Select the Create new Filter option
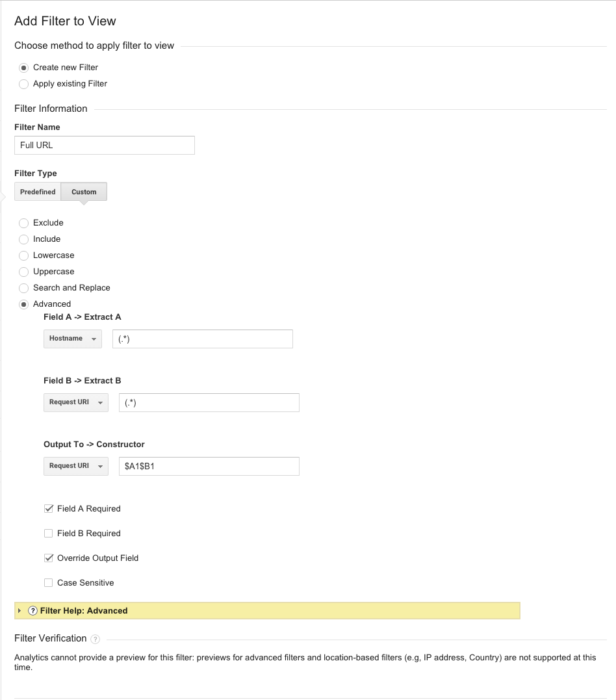The height and width of the screenshot is (700, 616). pos(24,68)
